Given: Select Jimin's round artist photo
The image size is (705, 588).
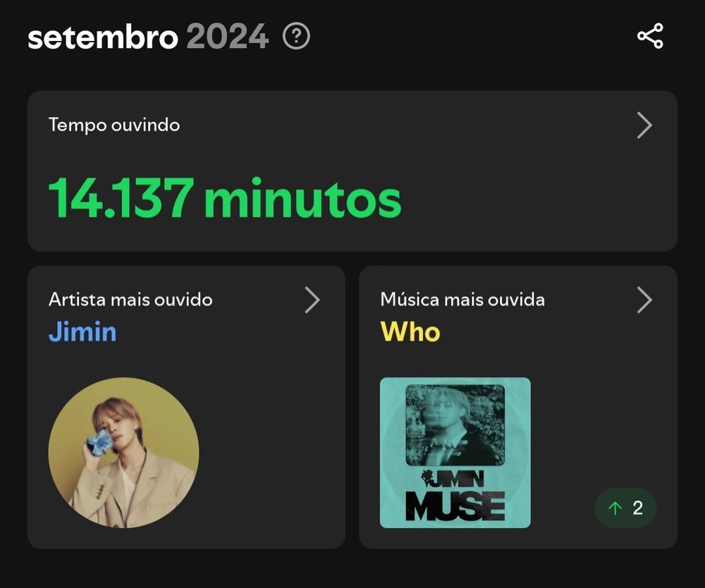Looking at the screenshot, I should [123, 453].
